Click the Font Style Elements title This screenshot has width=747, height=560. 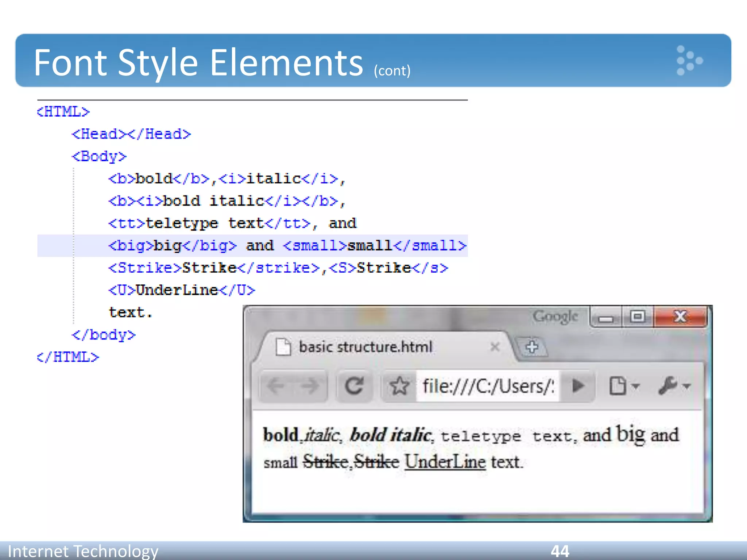point(199,63)
